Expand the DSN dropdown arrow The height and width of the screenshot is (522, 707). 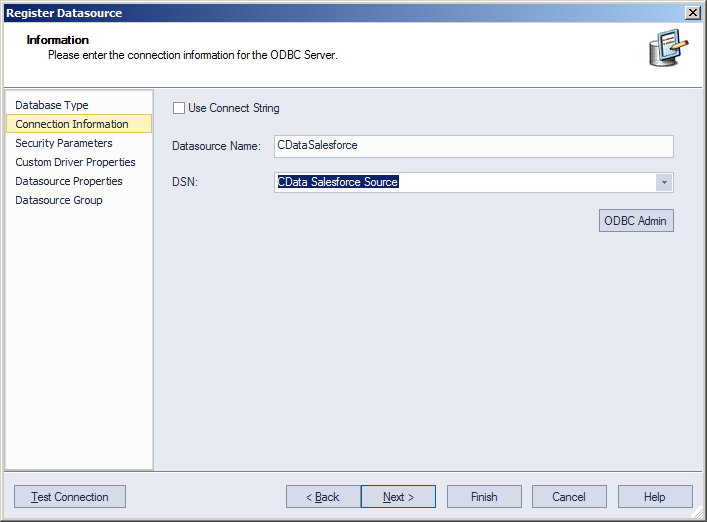point(663,182)
